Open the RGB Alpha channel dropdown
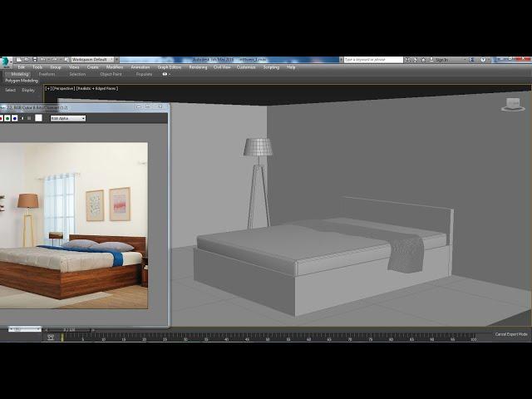The height and width of the screenshot is (399, 532). (x=68, y=118)
